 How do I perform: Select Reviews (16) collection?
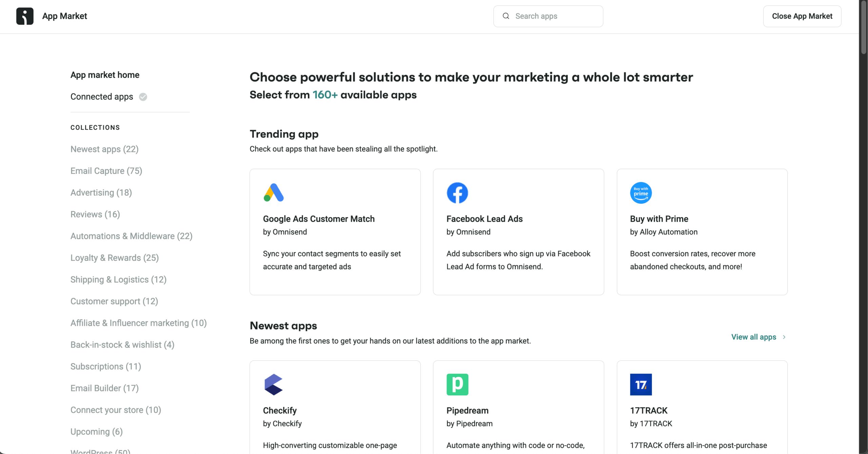coord(95,214)
